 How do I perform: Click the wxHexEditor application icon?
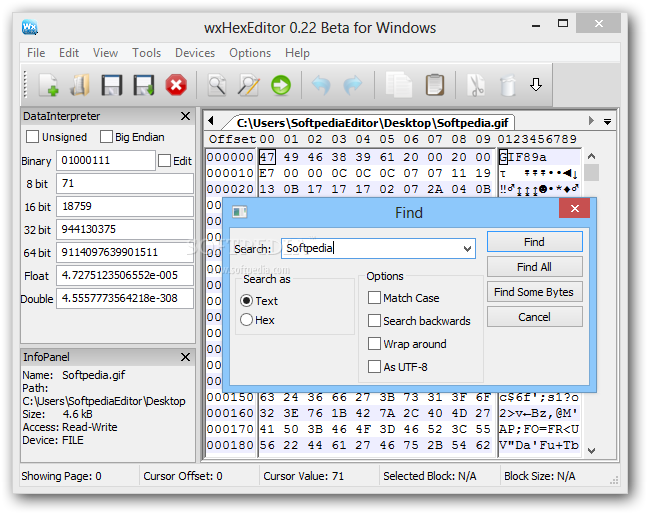click(30, 27)
